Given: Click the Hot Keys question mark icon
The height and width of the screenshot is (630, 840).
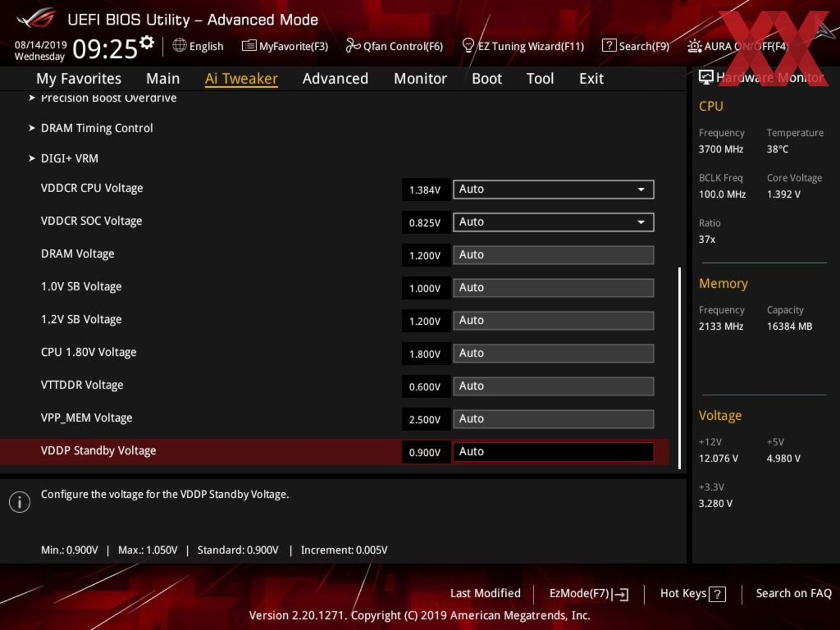Looking at the screenshot, I should [x=717, y=594].
